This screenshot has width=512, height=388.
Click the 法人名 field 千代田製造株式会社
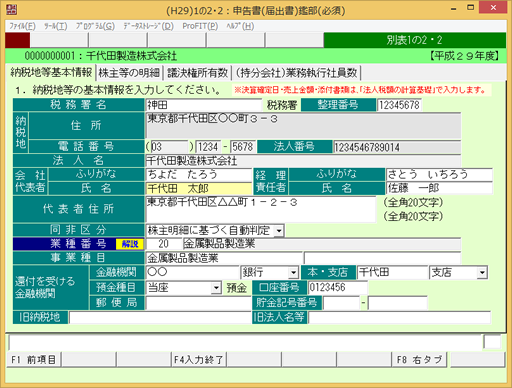point(303,161)
